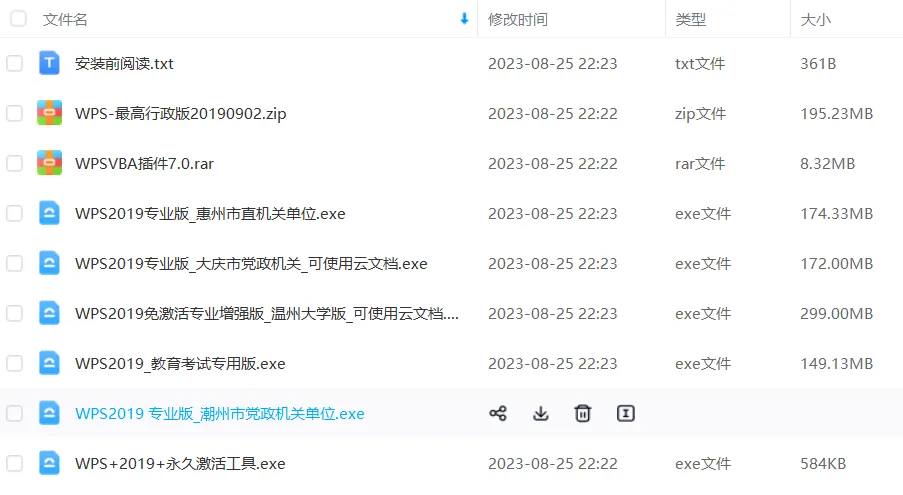Click the exe icon of 温州大学版 file
This screenshot has height=495, width=903.
[49, 313]
